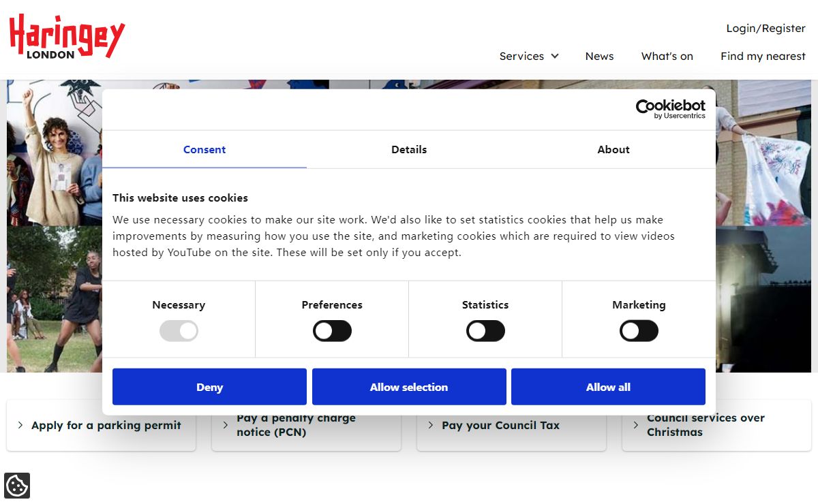This screenshot has width=818, height=504.
Task: Select the Consent tab
Action: tap(204, 150)
